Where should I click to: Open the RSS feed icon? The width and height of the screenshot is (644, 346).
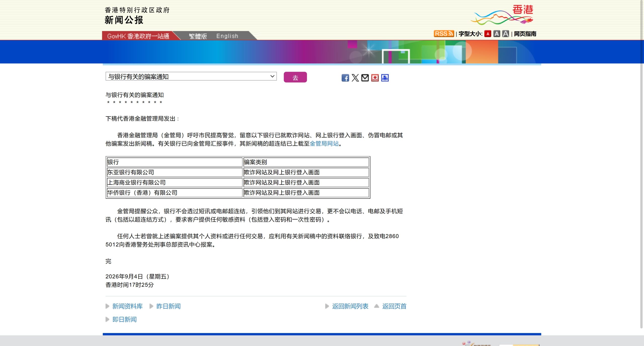(x=444, y=34)
